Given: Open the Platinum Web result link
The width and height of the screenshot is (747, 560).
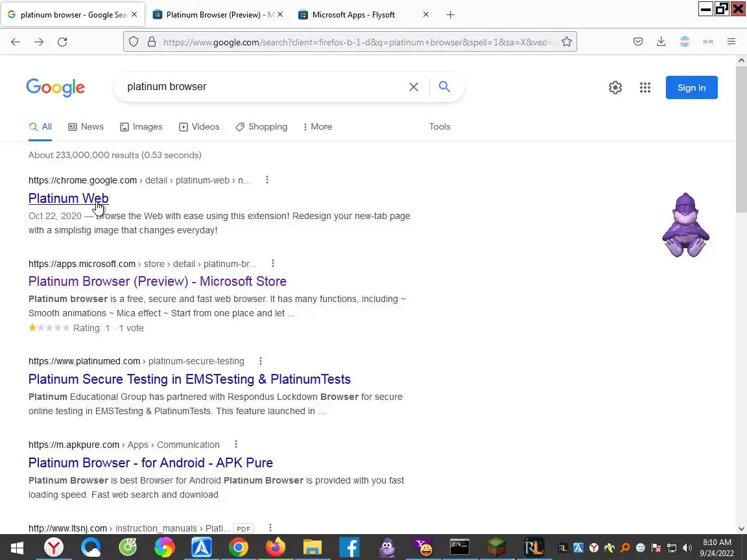Looking at the screenshot, I should point(69,198).
